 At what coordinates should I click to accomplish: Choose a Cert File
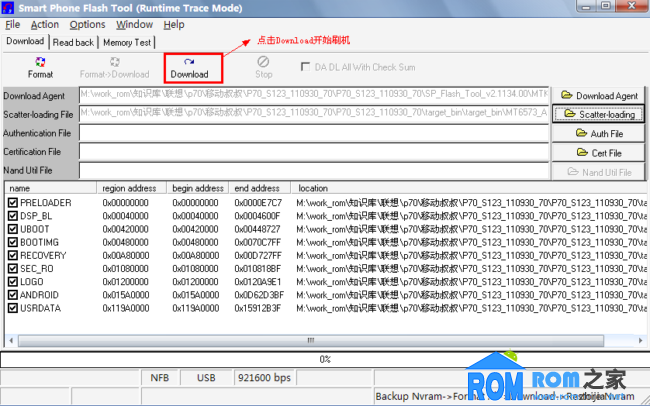click(599, 153)
